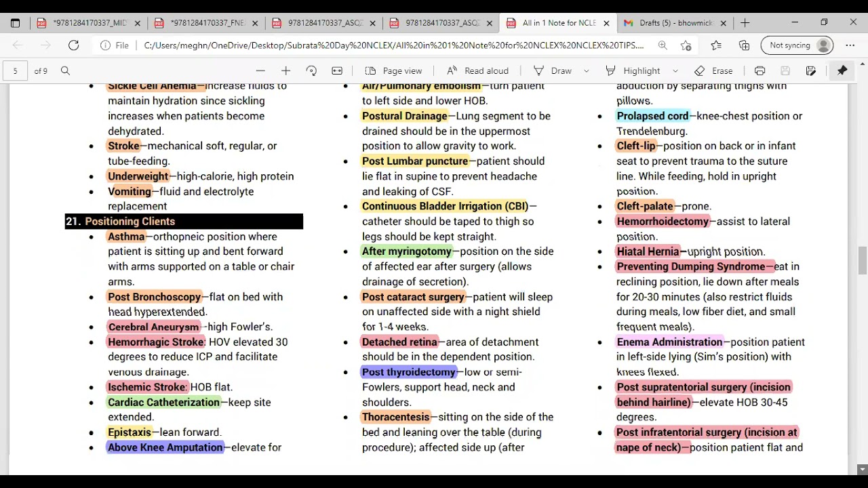The height and width of the screenshot is (488, 868).
Task: Save As using the pen-disk icon
Action: pyautogui.click(x=811, y=70)
